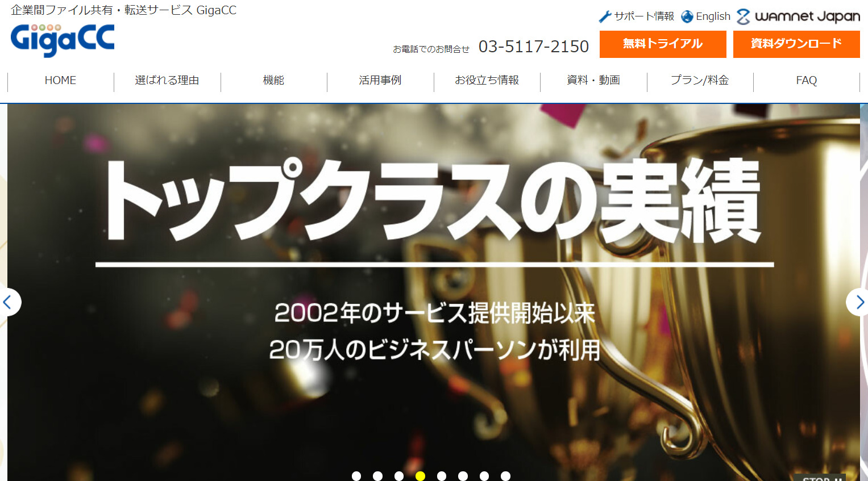Viewport: 868px width, 481px height.
Task: Select the first carousel dot
Action: pos(356,476)
